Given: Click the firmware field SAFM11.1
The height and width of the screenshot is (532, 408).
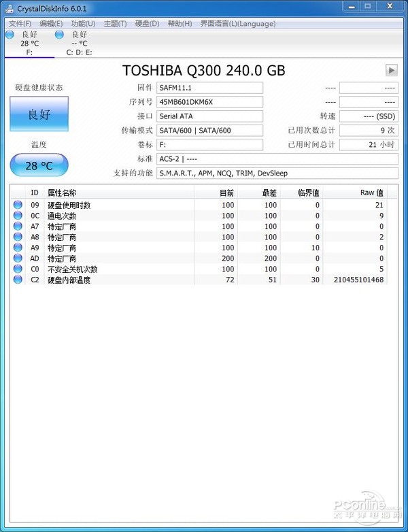Looking at the screenshot, I should [x=209, y=88].
